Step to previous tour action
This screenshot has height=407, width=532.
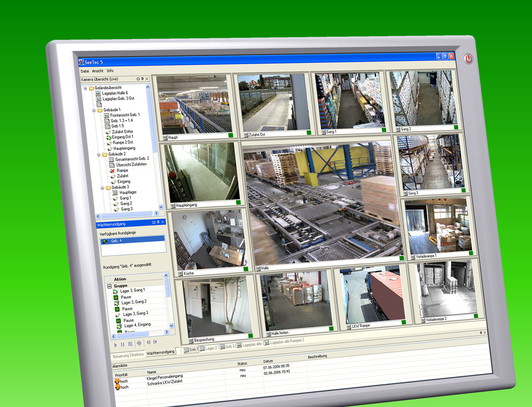pos(149,342)
